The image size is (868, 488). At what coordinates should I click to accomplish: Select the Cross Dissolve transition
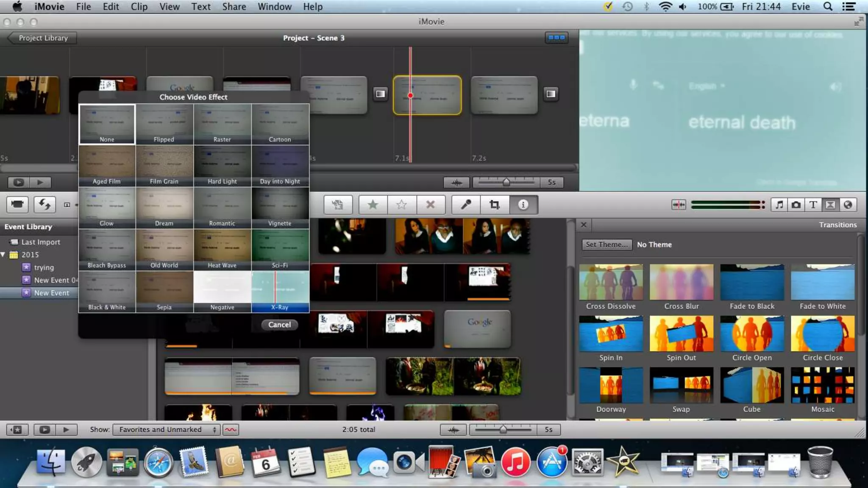click(x=611, y=288)
